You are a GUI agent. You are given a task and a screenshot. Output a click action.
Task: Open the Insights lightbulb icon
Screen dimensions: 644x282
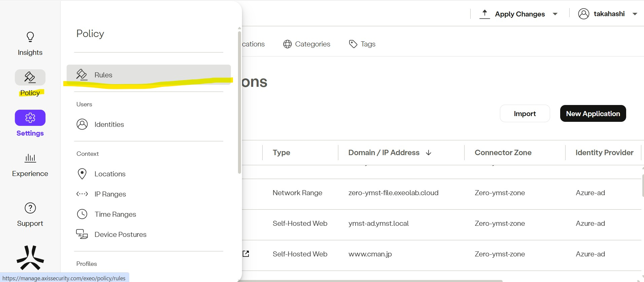coord(30,37)
